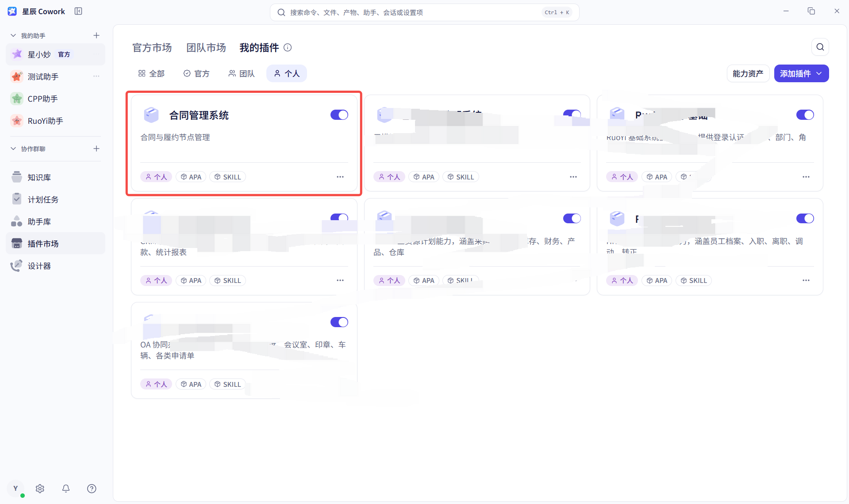The height and width of the screenshot is (504, 849).
Task: Select the 团队 filter tab
Action: point(242,73)
